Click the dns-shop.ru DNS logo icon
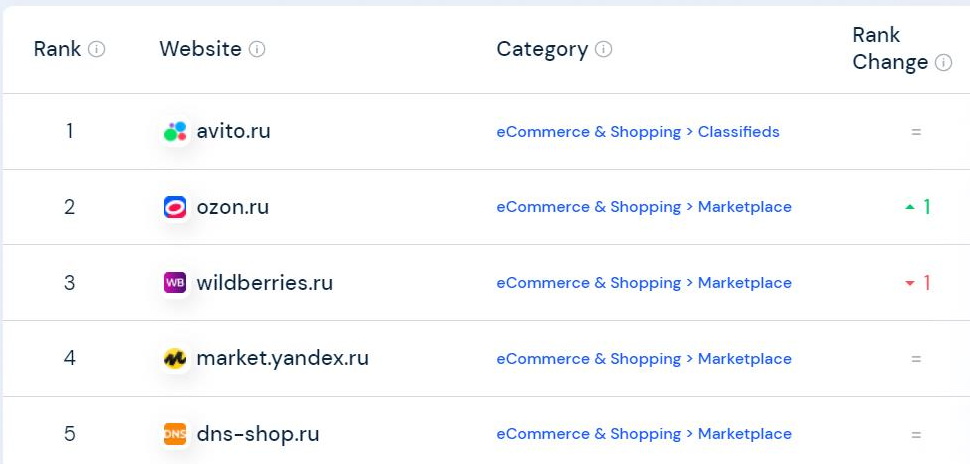The width and height of the screenshot is (970, 464). (x=175, y=434)
